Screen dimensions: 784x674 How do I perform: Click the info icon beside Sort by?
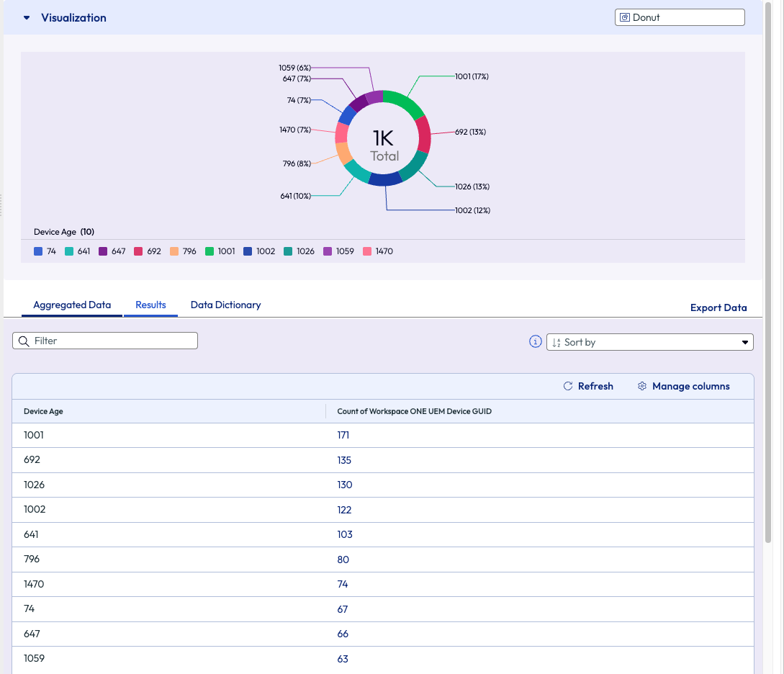(535, 342)
